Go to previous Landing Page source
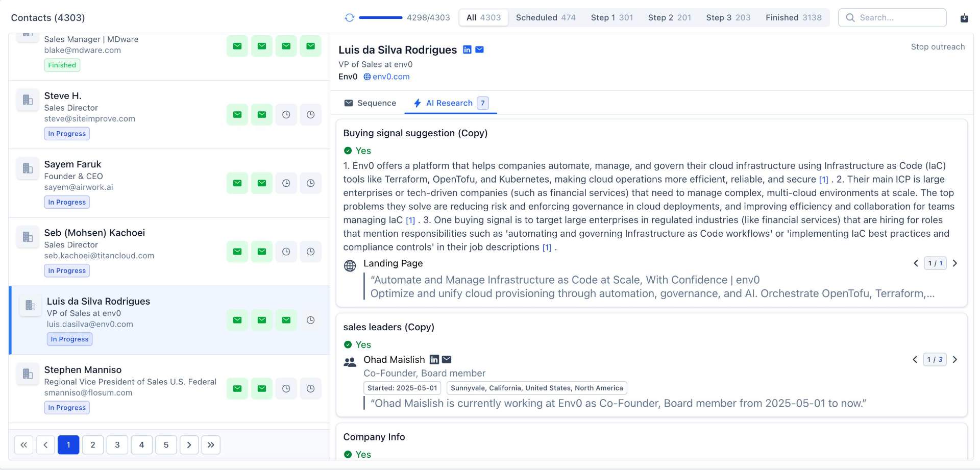 916,263
